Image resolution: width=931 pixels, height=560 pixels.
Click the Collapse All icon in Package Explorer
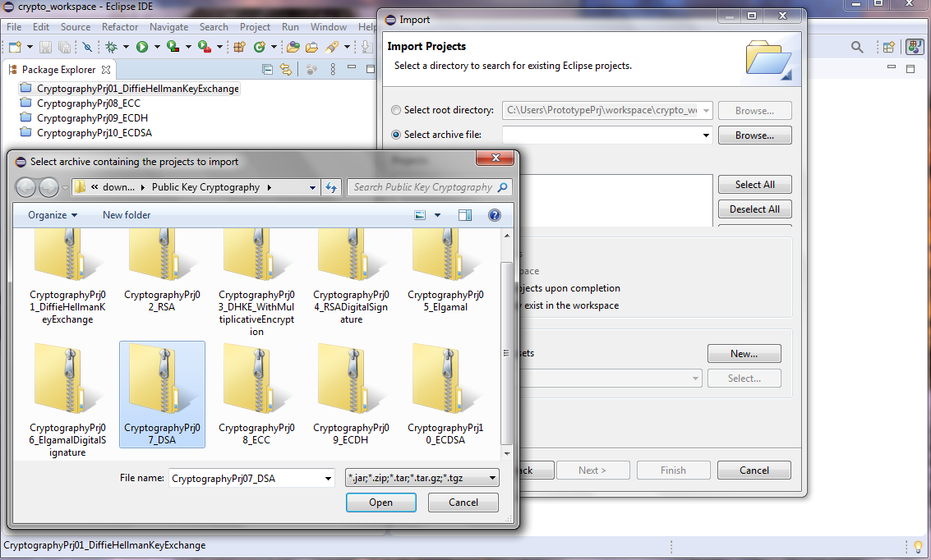coord(267,70)
